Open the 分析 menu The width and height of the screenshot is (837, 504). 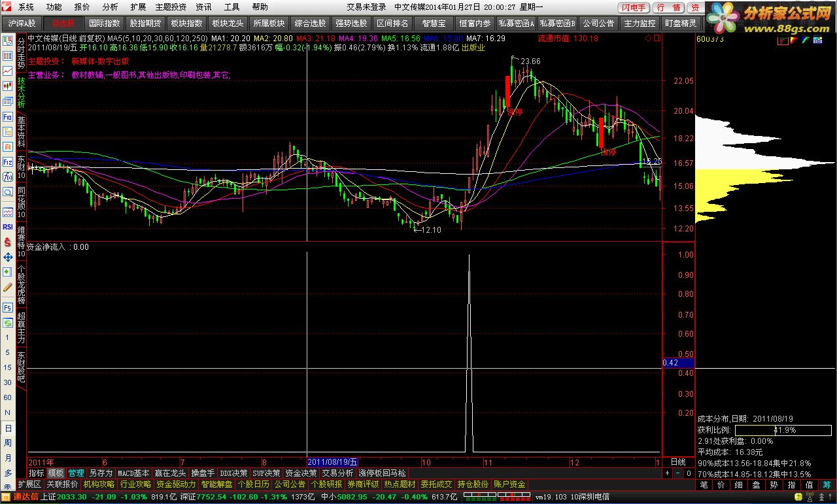[110, 7]
